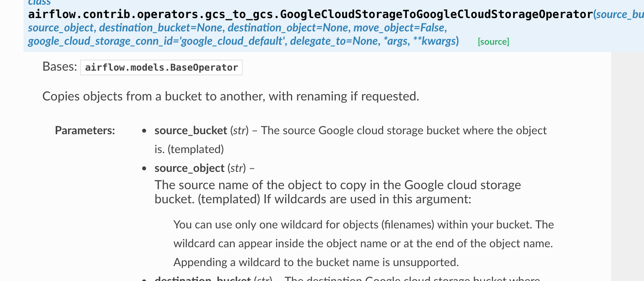This screenshot has height=281, width=644.
Task: Click the Bases: label
Action: (x=60, y=67)
